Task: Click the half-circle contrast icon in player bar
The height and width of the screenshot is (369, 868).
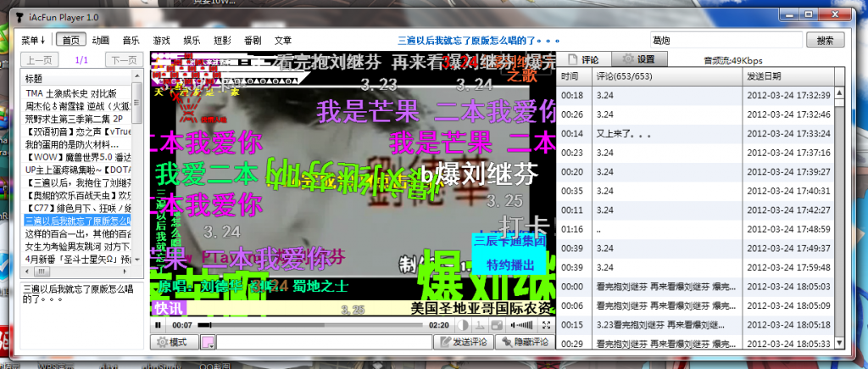Action: [463, 325]
